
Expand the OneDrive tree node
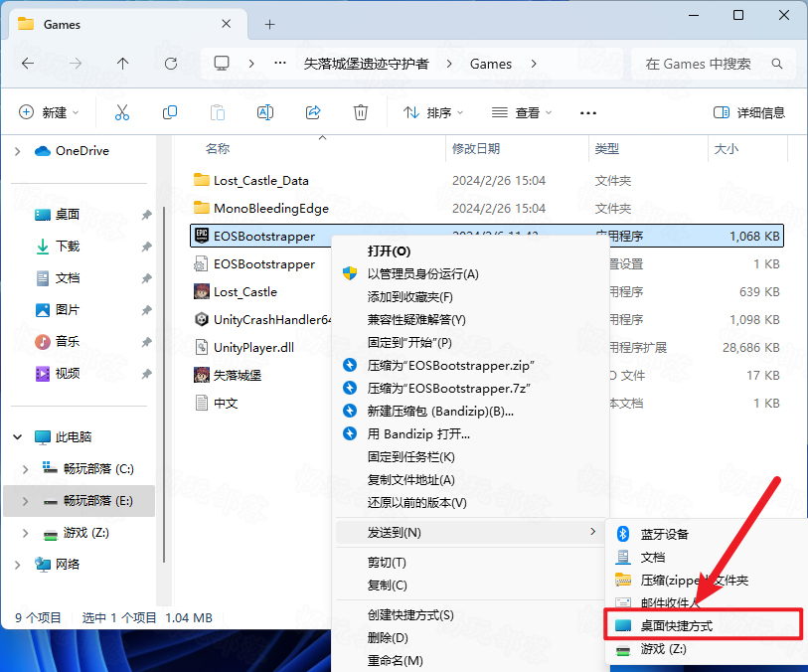[18, 151]
